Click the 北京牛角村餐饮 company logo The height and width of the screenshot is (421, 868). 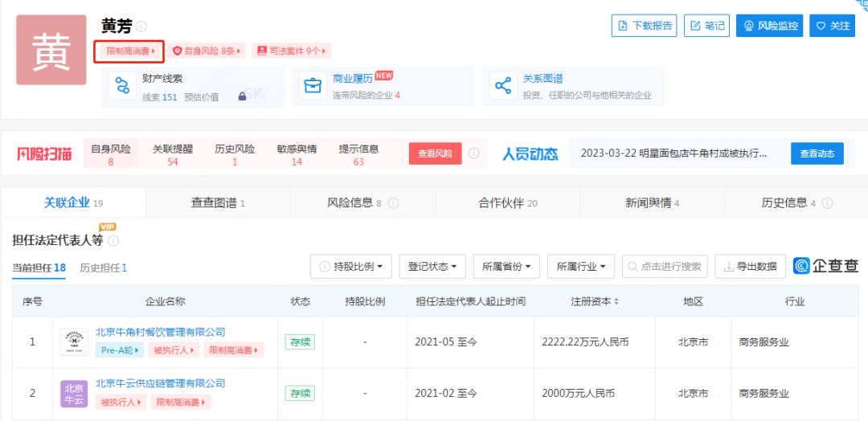tap(74, 341)
